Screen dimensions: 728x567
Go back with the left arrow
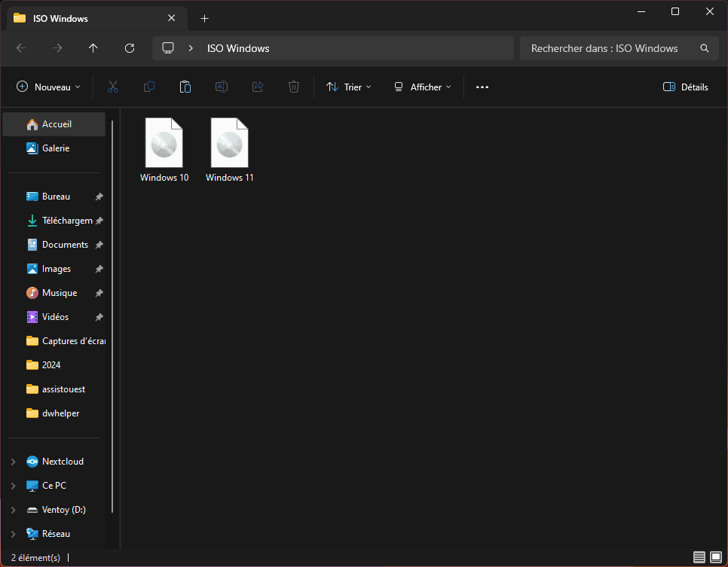(21, 48)
